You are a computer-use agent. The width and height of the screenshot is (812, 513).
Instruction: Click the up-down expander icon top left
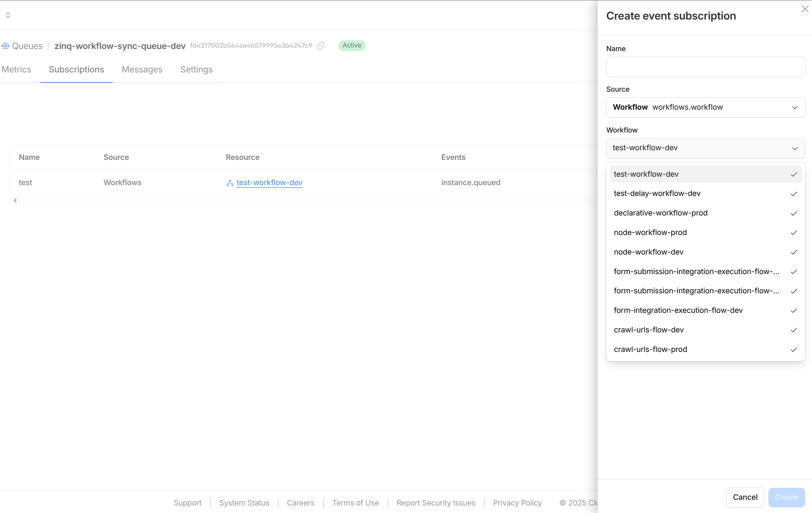click(8, 15)
